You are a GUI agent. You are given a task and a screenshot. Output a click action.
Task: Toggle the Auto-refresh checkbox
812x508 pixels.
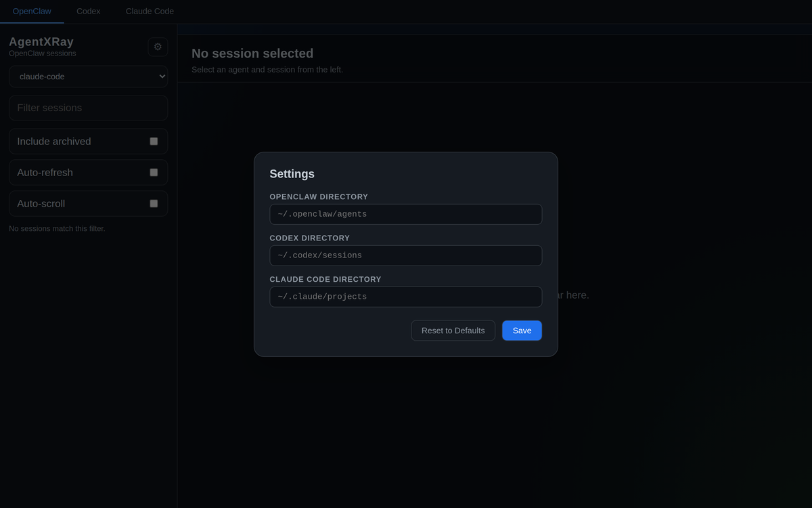[154, 173]
